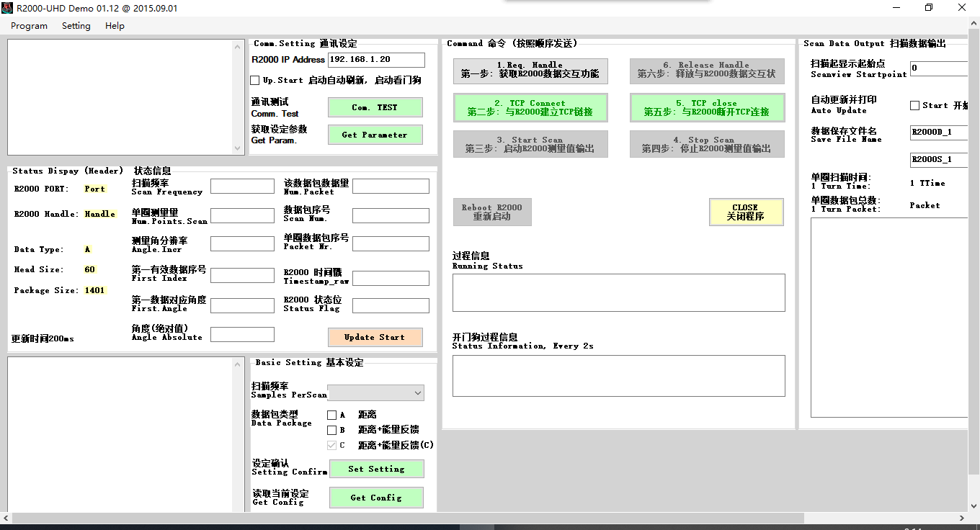Click the scan data output text area

pyautogui.click(x=889, y=318)
